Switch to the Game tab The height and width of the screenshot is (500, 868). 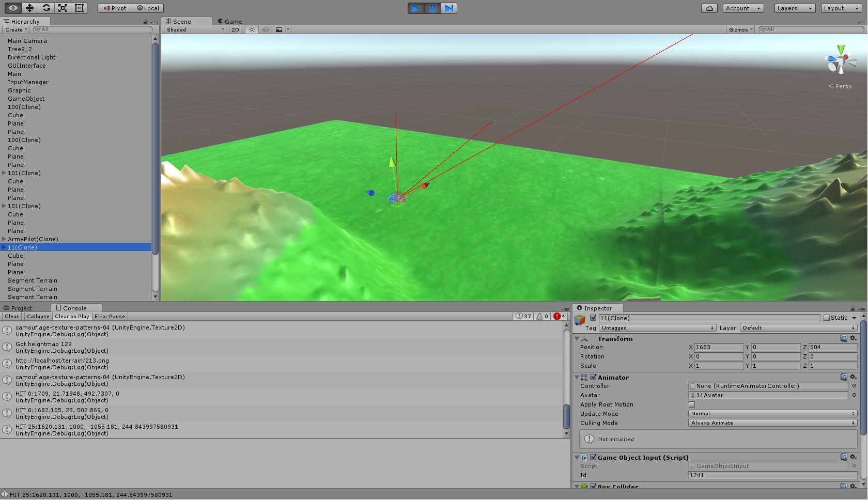point(230,21)
